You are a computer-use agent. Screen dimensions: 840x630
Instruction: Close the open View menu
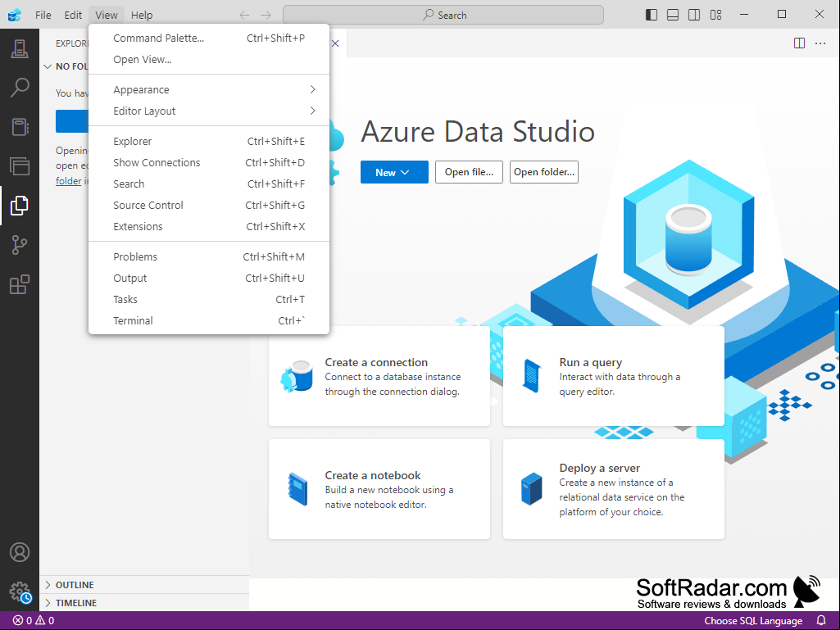[x=106, y=15]
